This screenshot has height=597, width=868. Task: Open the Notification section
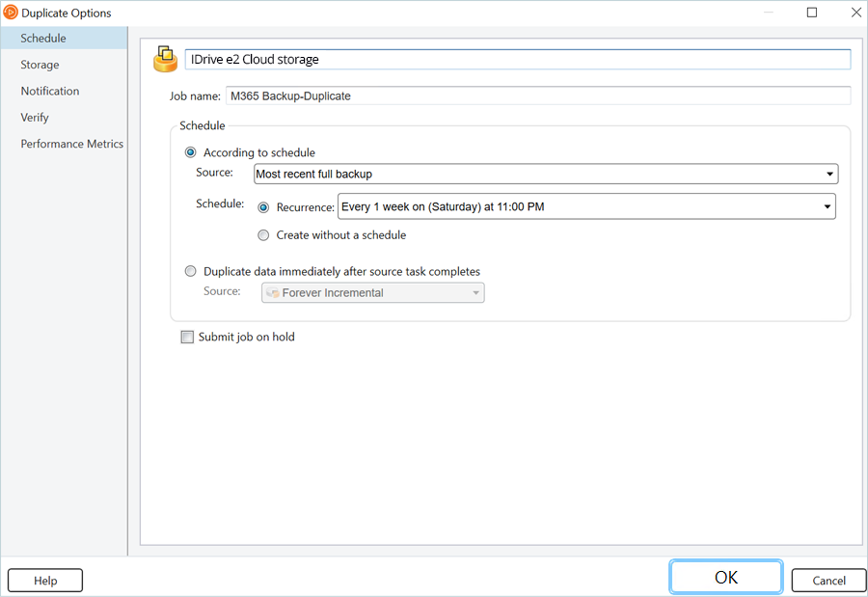click(50, 91)
